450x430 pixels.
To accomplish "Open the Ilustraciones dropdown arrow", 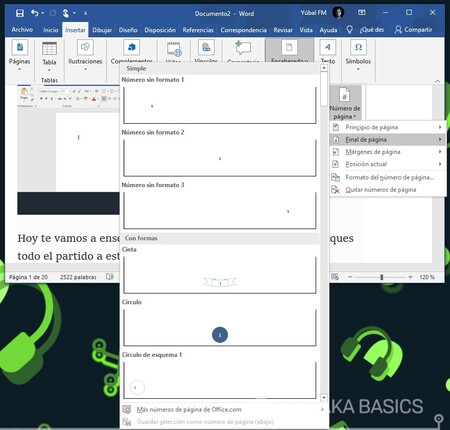I will [x=85, y=69].
